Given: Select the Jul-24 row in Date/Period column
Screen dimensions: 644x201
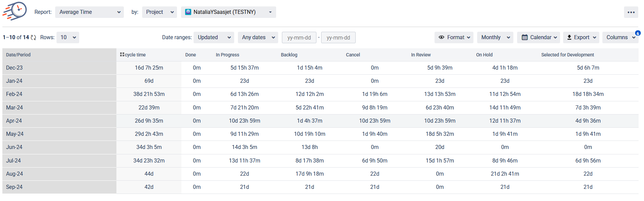Looking at the screenshot, I should click(x=14, y=160).
